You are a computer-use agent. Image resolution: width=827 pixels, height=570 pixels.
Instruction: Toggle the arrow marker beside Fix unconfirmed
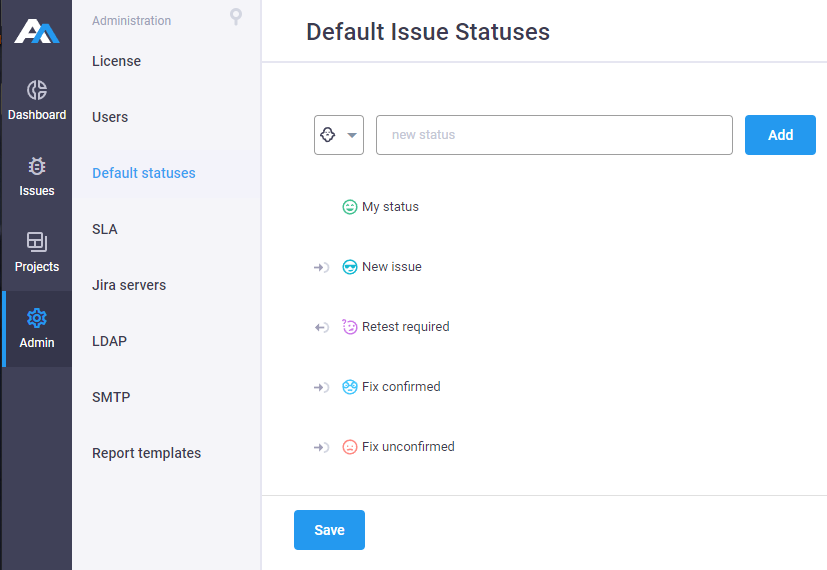coord(321,448)
